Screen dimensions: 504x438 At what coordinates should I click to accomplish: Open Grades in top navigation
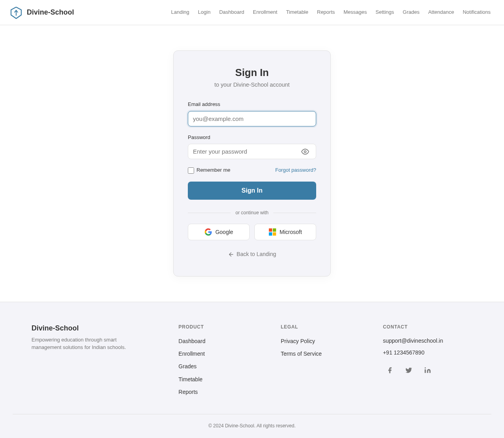pyautogui.click(x=411, y=12)
